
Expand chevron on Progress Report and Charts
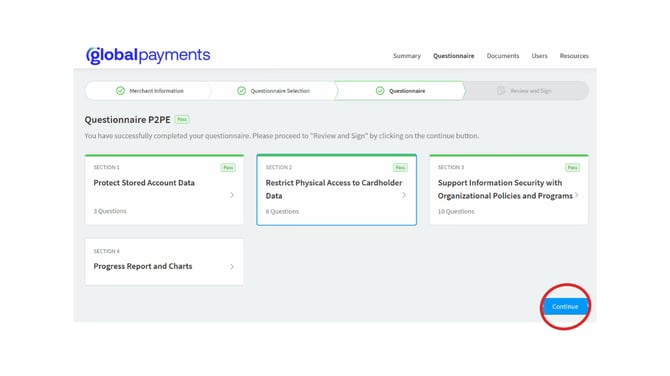(232, 267)
